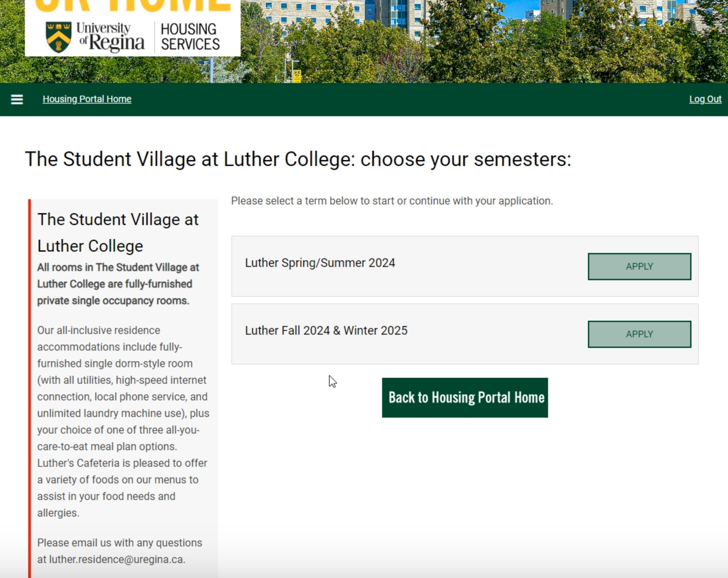This screenshot has width=728, height=578.
Task: Click the luther.residence@uregina.ca email address
Action: tap(117, 559)
